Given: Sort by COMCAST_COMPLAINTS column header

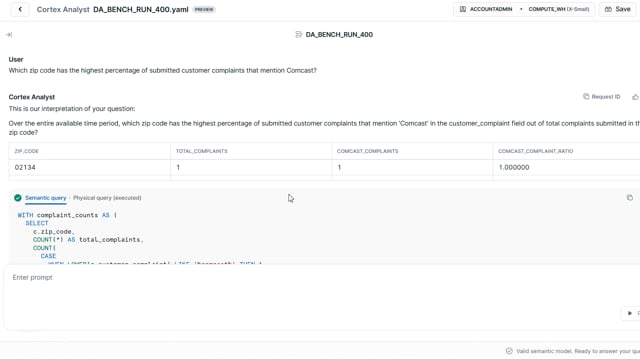Looking at the screenshot, I should coord(367,151).
